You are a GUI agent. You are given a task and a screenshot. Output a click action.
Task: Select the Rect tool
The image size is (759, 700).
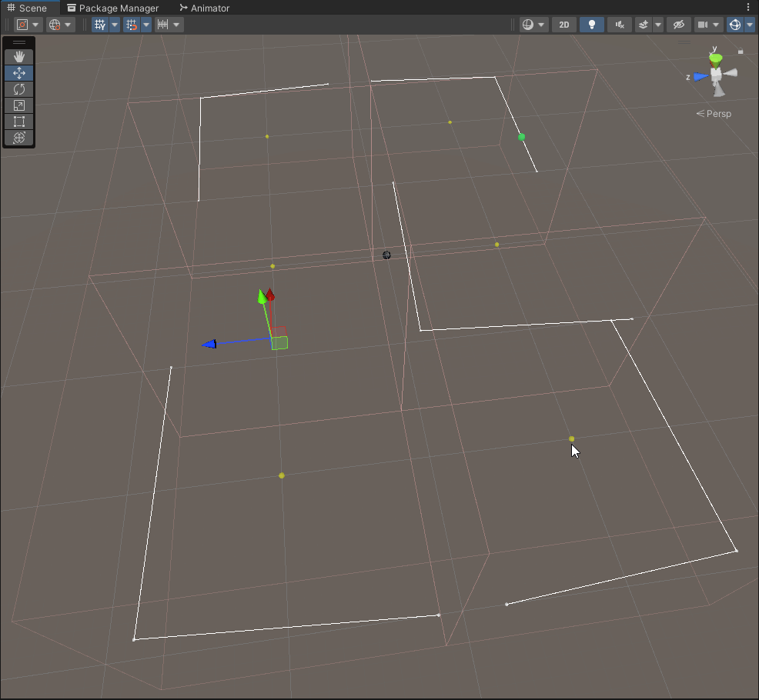tap(19, 122)
